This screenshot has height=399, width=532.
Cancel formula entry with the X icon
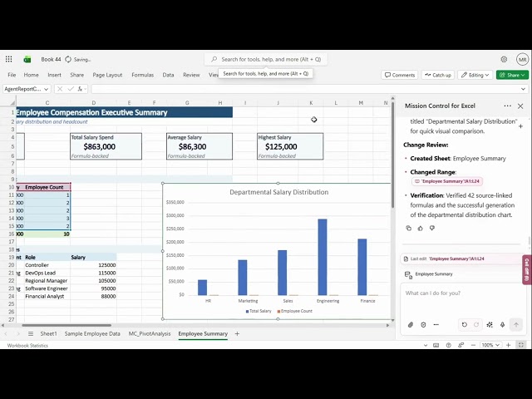click(60, 89)
